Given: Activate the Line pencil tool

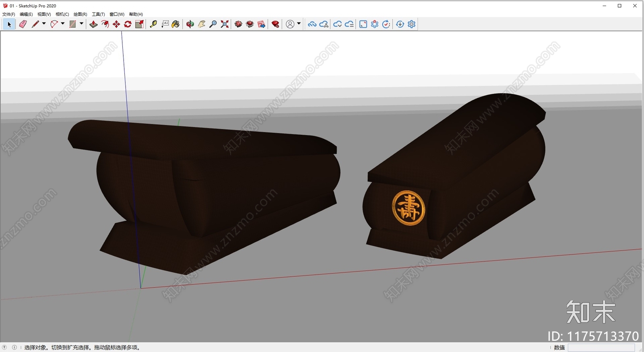Looking at the screenshot, I should tap(35, 25).
